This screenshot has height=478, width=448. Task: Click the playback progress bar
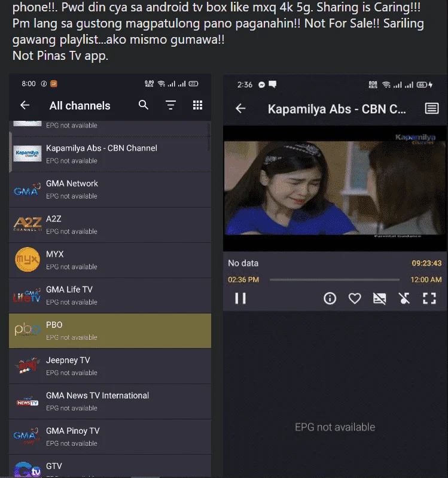[x=334, y=279]
